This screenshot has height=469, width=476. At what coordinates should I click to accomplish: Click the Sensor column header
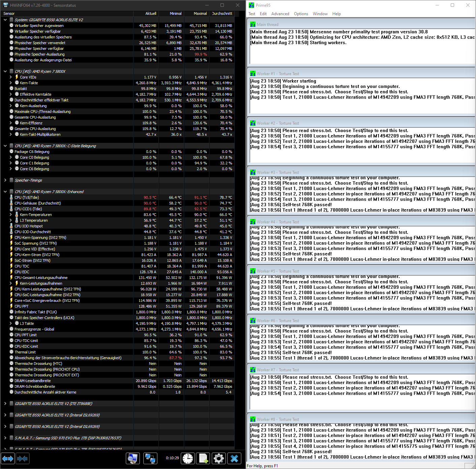[67, 13]
